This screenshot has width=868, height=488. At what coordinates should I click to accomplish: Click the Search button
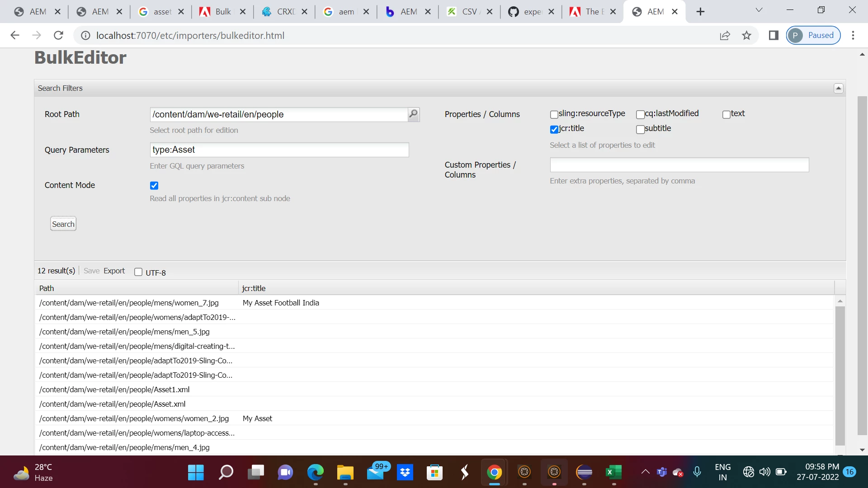[63, 224]
